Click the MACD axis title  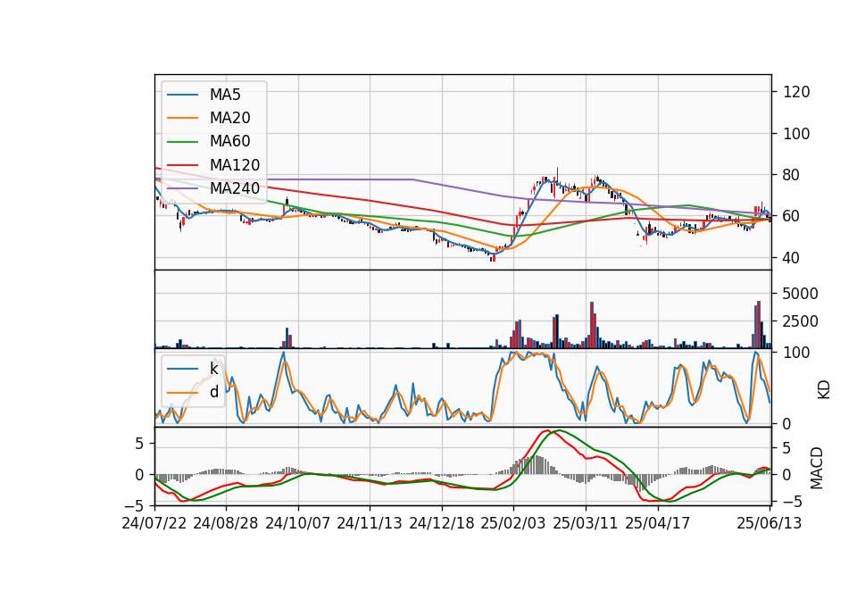817,468
